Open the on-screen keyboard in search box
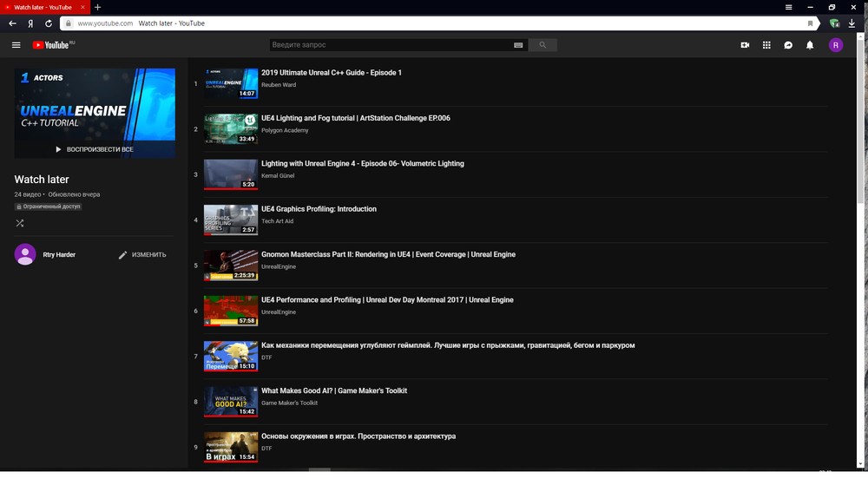Image resolution: width=868 pixels, height=485 pixels. tap(518, 45)
